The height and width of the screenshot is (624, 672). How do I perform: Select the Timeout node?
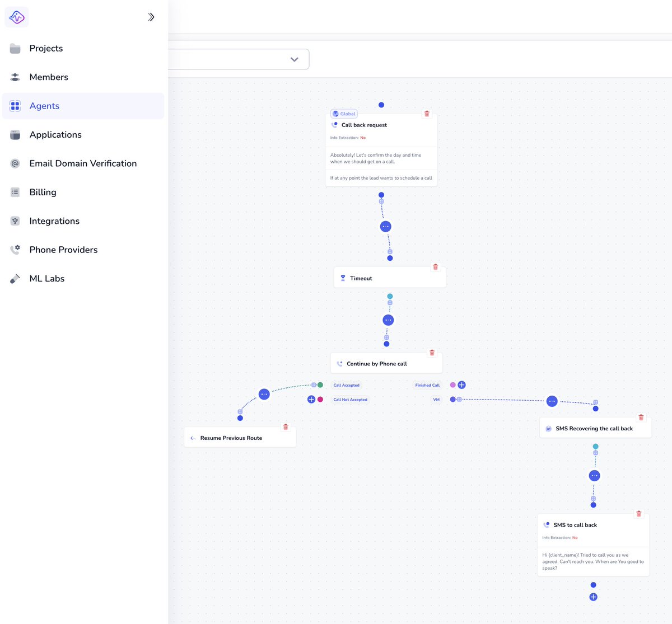390,278
